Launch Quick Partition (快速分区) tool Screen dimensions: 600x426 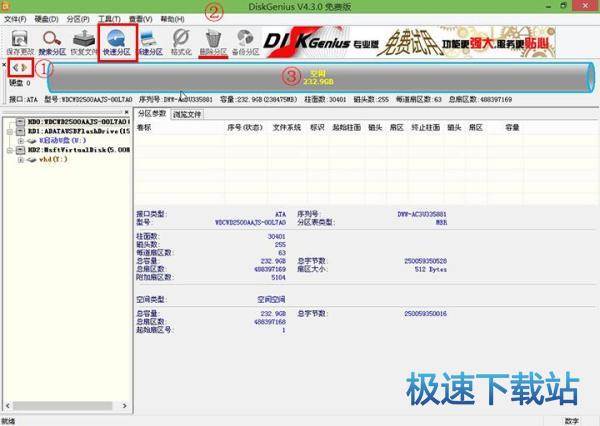pyautogui.click(x=117, y=42)
